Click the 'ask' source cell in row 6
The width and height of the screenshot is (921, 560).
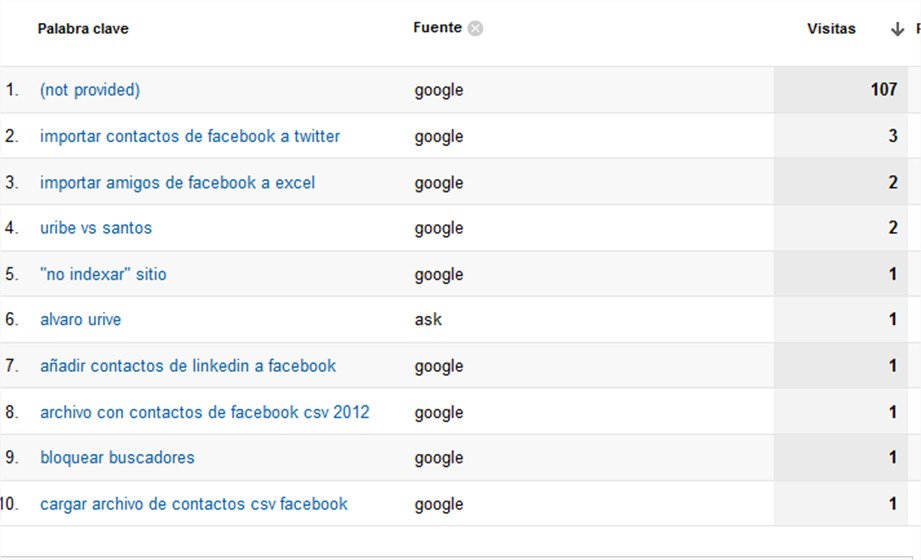pos(428,319)
